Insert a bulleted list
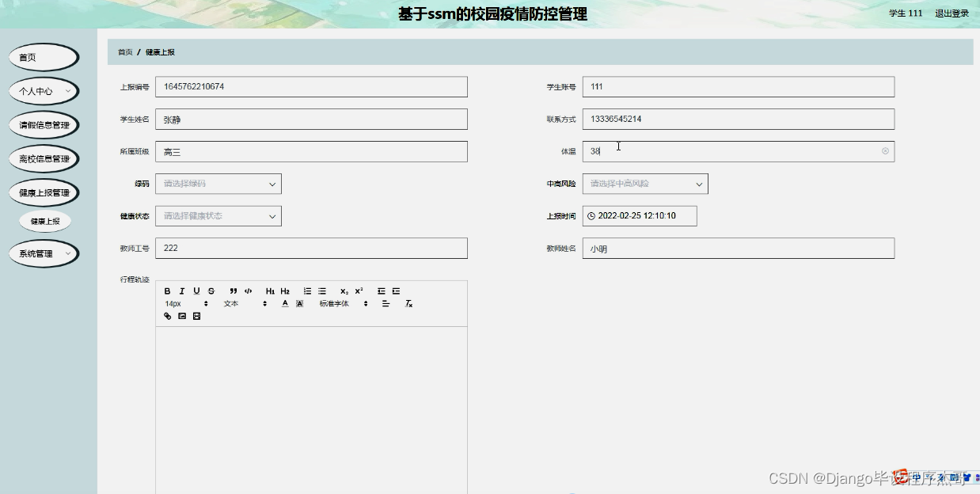980x494 pixels. [x=322, y=291]
